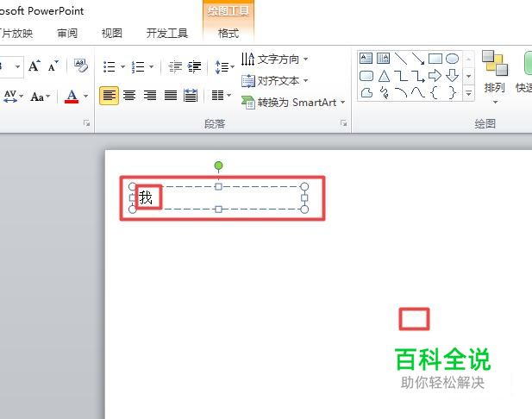The image size is (532, 419).
Task: Expand the columns dropdown arrow
Action: (229, 96)
